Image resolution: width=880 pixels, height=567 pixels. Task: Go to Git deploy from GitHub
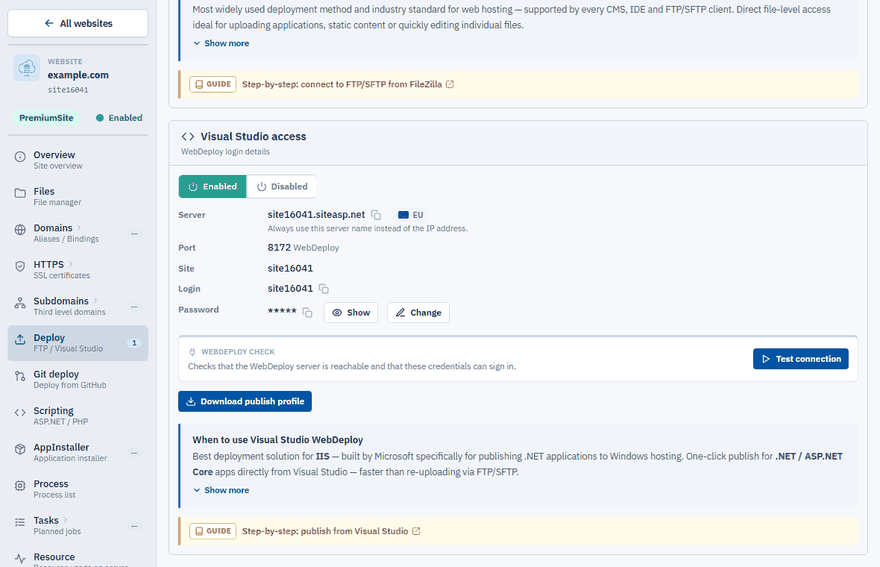click(x=77, y=379)
